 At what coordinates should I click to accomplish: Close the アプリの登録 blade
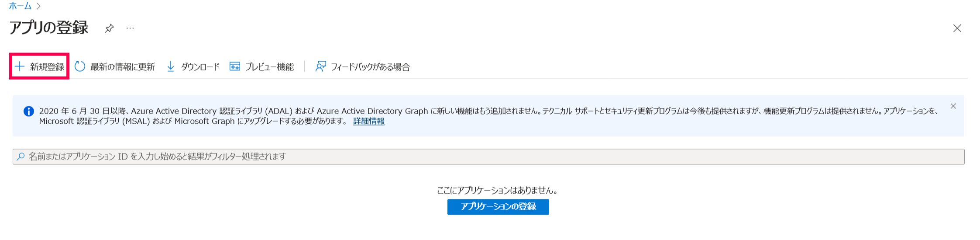tap(957, 28)
